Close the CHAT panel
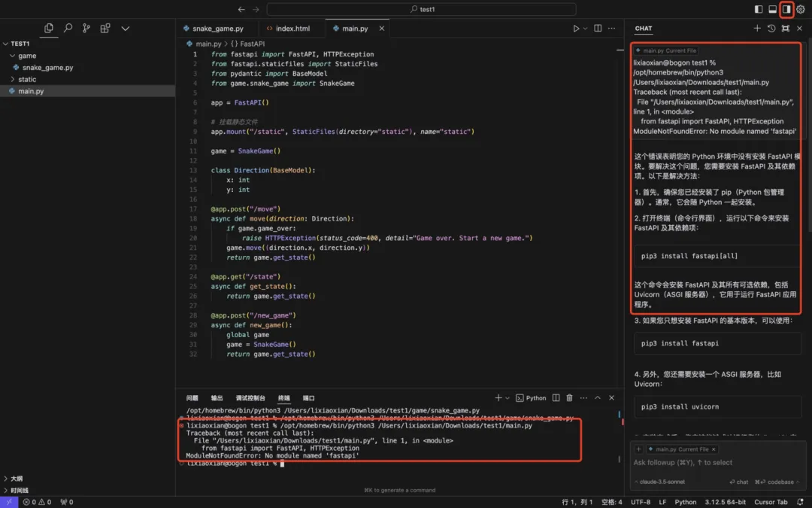 [799, 29]
